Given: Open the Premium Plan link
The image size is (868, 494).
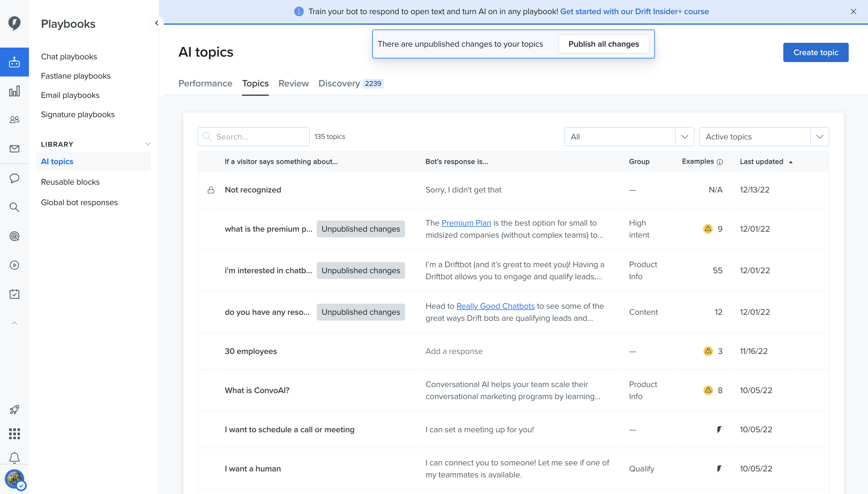Looking at the screenshot, I should coord(466,223).
